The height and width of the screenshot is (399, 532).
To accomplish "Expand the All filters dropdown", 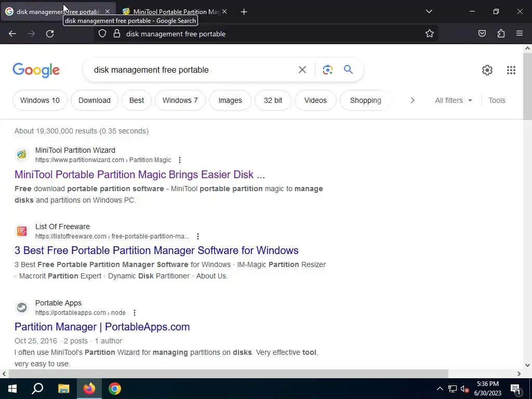I will tap(454, 100).
